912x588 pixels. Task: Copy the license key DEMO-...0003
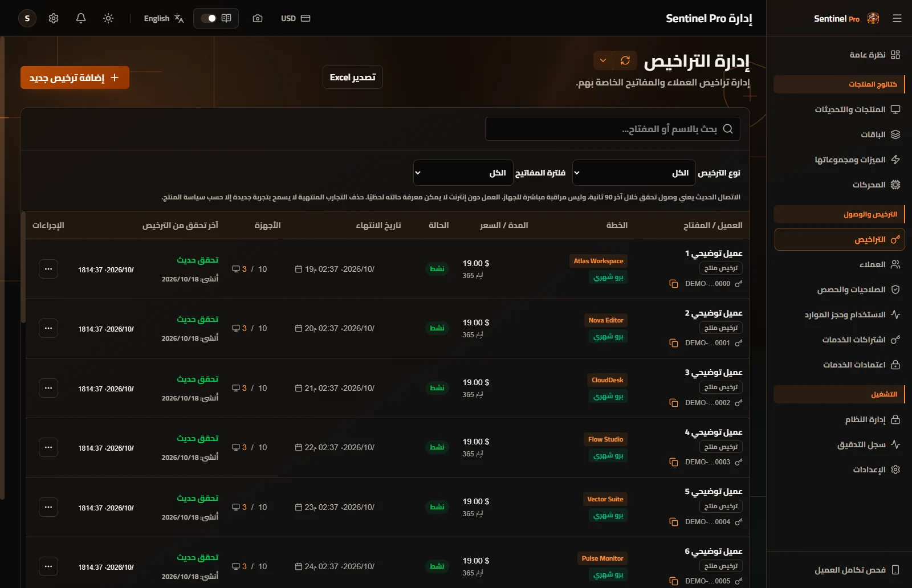point(674,462)
